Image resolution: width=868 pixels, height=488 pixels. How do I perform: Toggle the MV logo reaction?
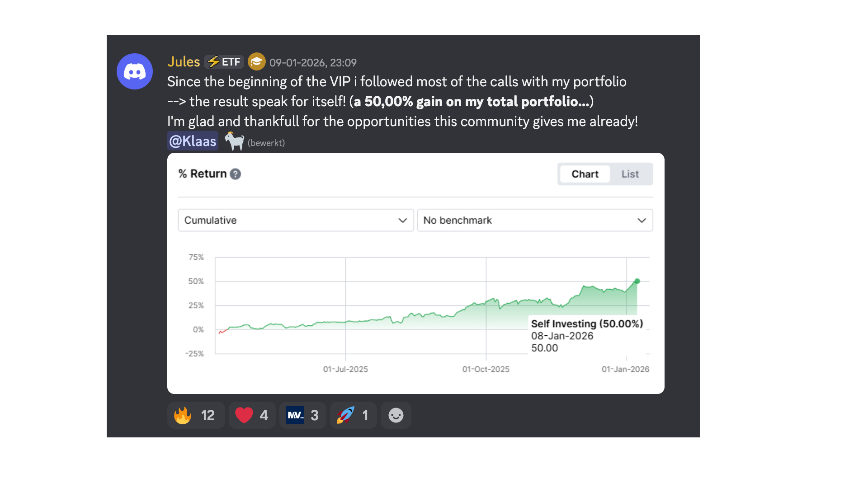coord(302,415)
